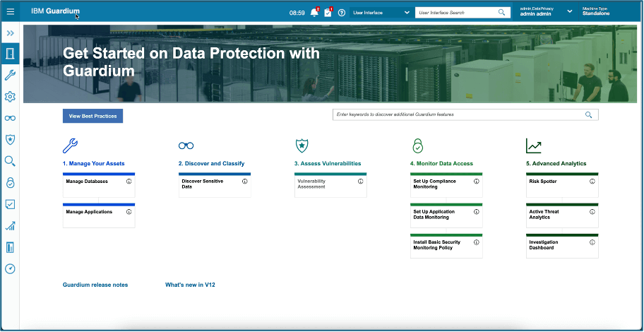Click the Manage Your Assets wrench icon
Image resolution: width=644 pixels, height=332 pixels.
[x=70, y=146]
